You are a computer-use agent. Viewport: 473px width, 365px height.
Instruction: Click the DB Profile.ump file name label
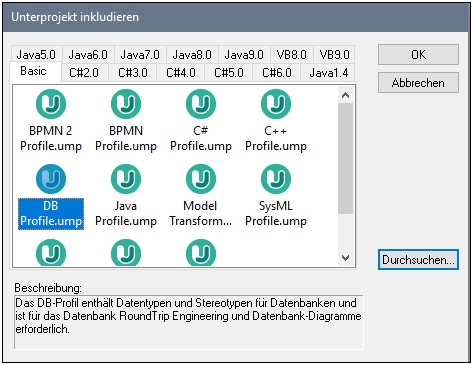(x=51, y=214)
